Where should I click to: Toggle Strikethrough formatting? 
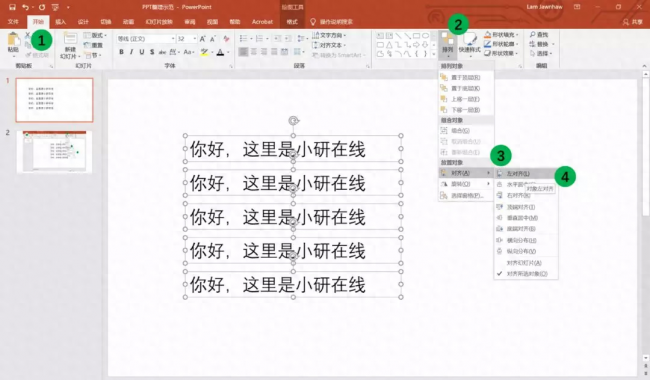pos(162,52)
